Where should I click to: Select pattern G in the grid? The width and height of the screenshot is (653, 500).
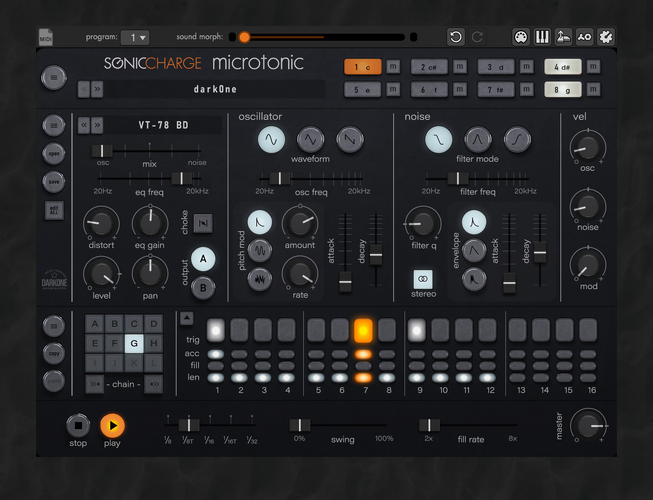[134, 343]
